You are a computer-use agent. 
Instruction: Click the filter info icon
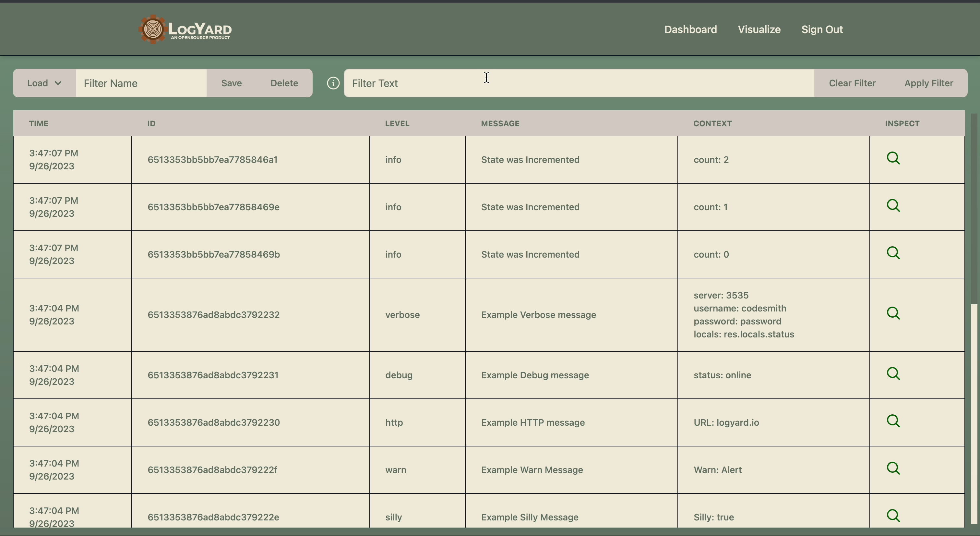[333, 83]
